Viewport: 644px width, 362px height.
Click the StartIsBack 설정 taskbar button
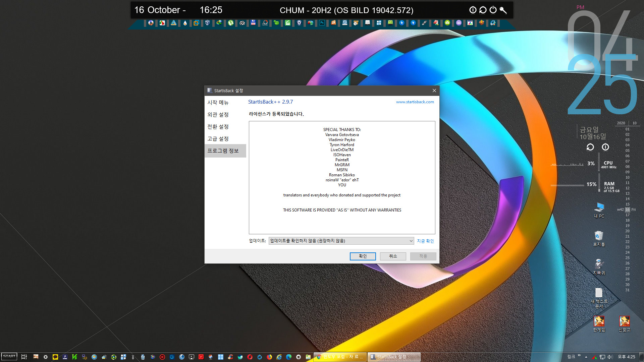click(394, 357)
